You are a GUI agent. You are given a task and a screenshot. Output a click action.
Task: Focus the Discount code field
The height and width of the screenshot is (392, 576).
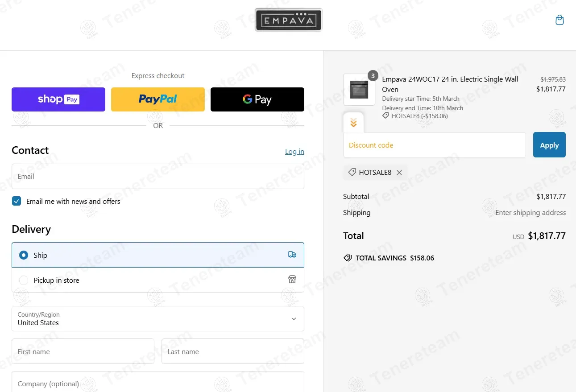(x=435, y=145)
